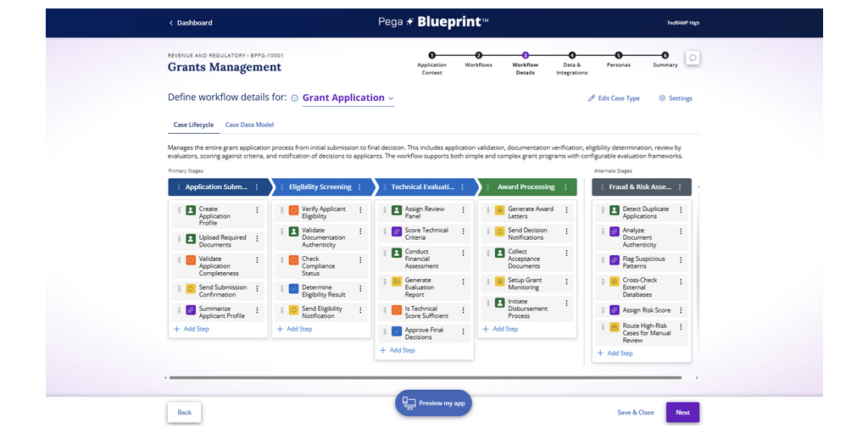The width and height of the screenshot is (868, 434).
Task: Add Step under Fraud & Risk Assessment
Action: [x=615, y=353]
